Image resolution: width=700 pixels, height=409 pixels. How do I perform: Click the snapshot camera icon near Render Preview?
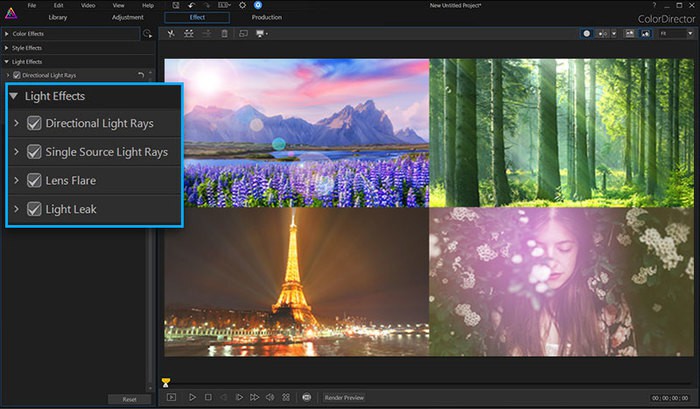pos(306,397)
